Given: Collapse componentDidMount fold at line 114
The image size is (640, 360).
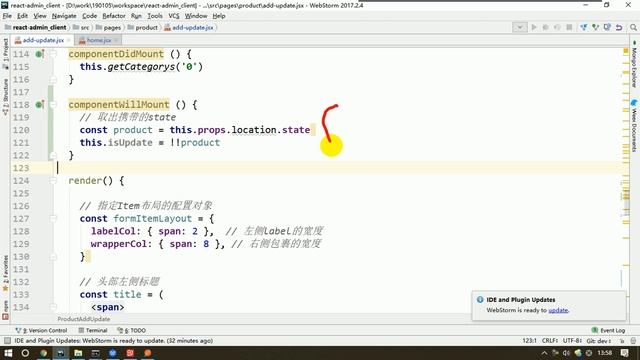Looking at the screenshot, I should [x=53, y=54].
